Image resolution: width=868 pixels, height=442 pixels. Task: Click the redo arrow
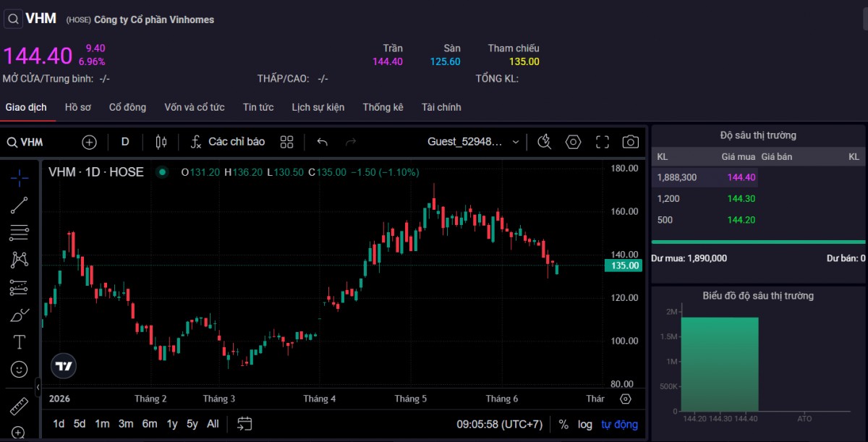coord(351,143)
